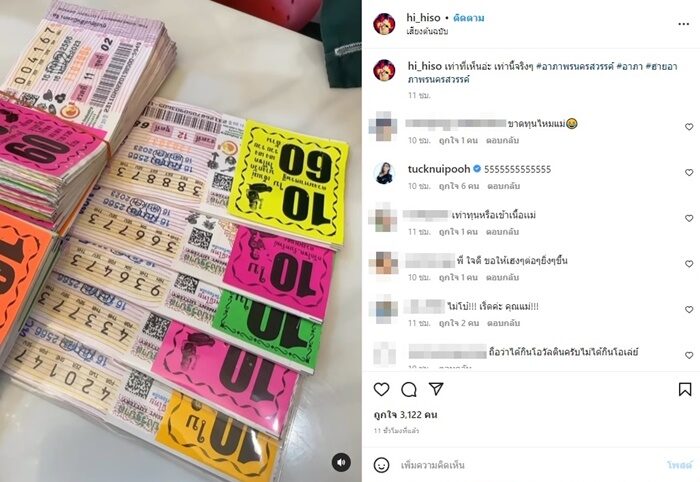Like the comment ending with laughing emoji
This screenshot has height=482, width=700.
coord(689,127)
